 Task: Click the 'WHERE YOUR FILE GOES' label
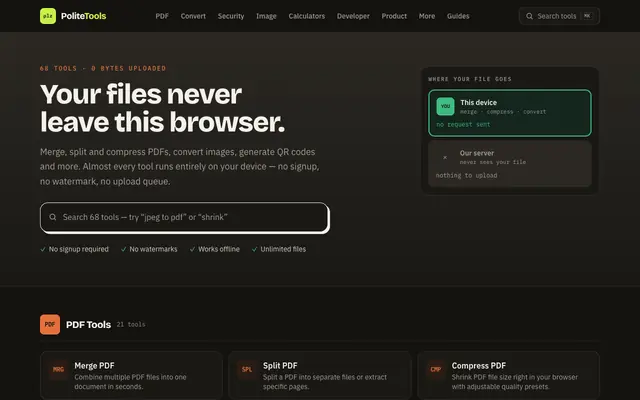tap(470, 79)
